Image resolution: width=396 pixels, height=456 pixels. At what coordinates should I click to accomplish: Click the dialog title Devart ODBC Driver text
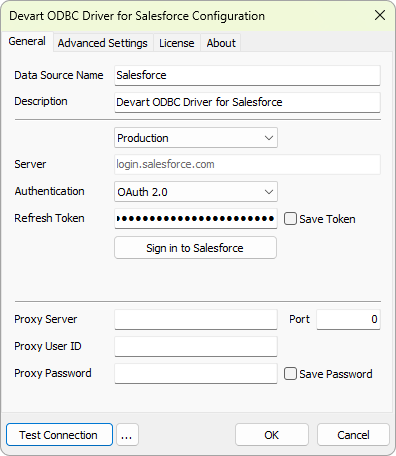click(137, 16)
